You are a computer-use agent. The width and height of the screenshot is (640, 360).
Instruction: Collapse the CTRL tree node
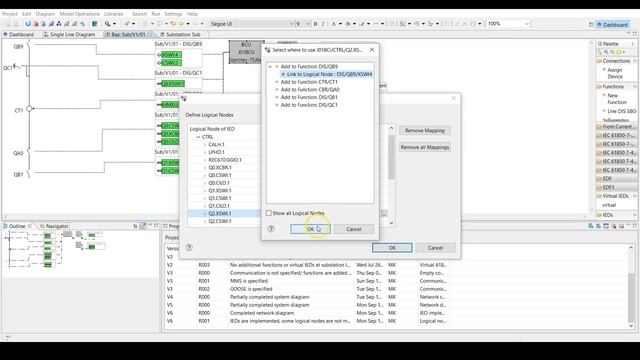[x=198, y=137]
